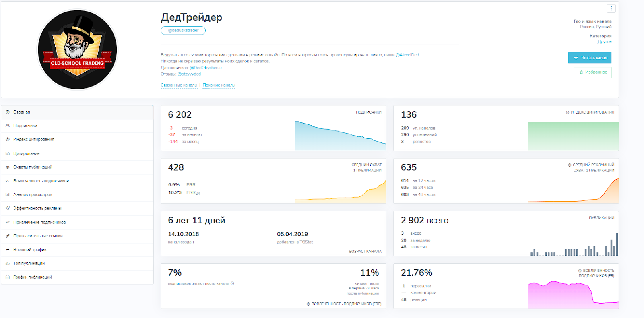Open Связанные каналы link

(179, 85)
